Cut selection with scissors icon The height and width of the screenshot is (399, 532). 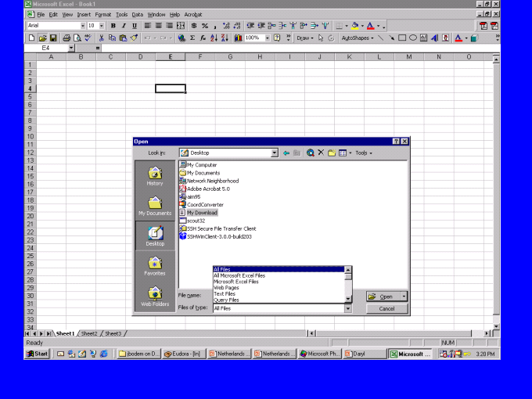coord(102,38)
